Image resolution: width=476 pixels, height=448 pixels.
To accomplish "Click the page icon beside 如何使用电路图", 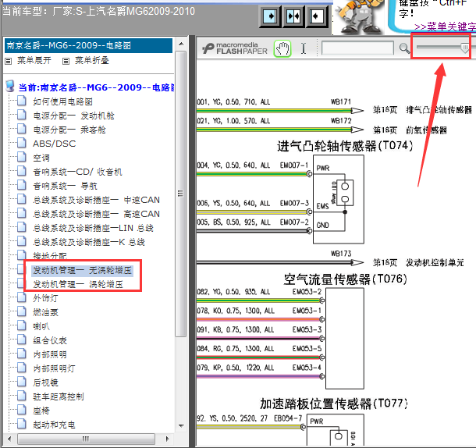I will (x=22, y=101).
